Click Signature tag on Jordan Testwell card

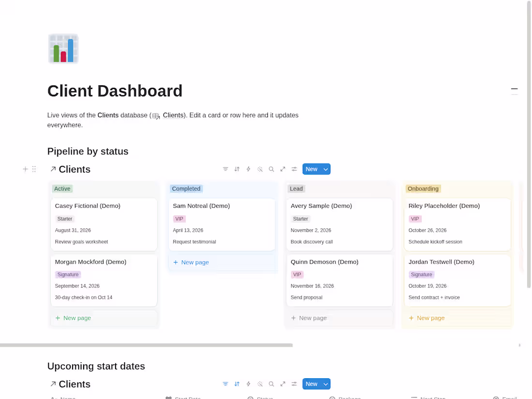click(x=421, y=275)
